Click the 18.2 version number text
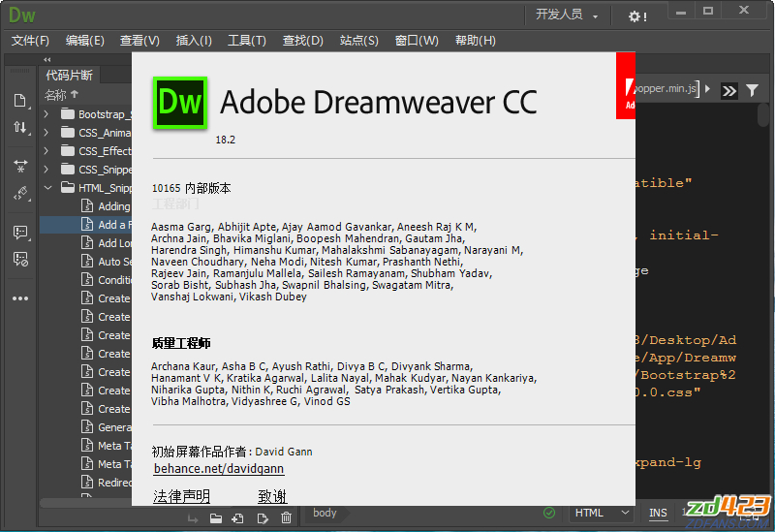 point(226,140)
